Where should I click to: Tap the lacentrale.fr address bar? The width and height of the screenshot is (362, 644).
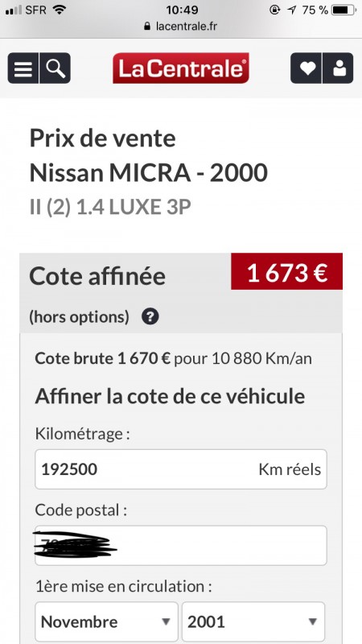(181, 27)
